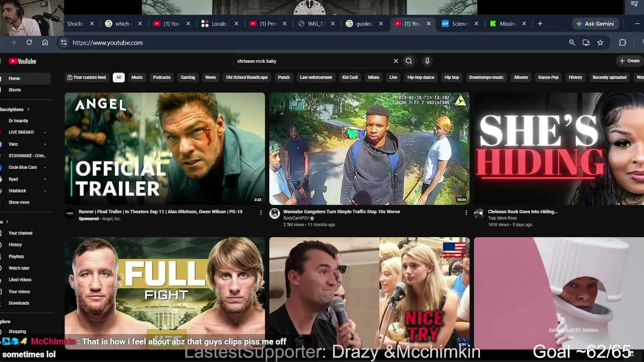Close the 'Shocking' browser tab
The height and width of the screenshot is (362, 644).
tap(92, 24)
